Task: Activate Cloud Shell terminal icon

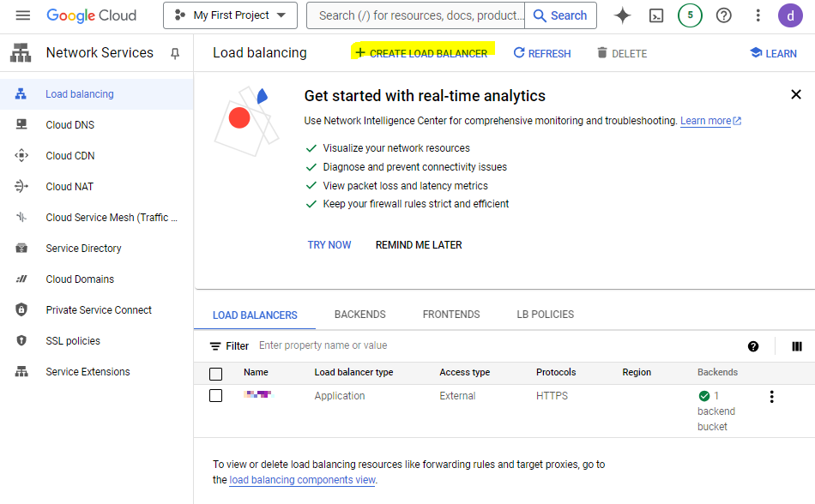Action: tap(656, 15)
